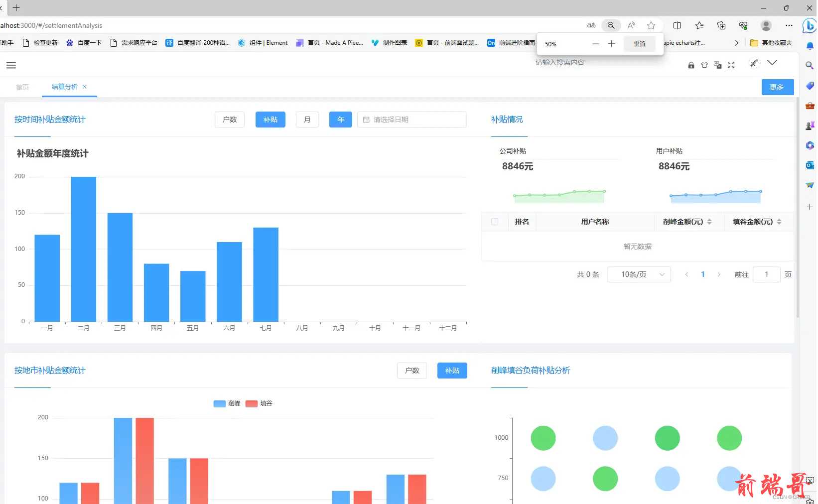Toggle the select-all checkbox in ranking table
This screenshot has height=504, width=818.
pos(495,222)
